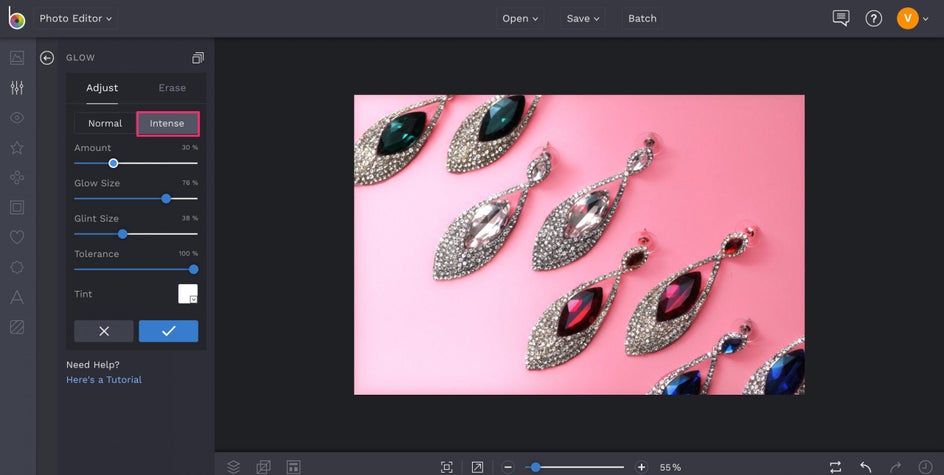Click the jewelry photo on canvas
This screenshot has width=944, height=475.
coord(579,244)
